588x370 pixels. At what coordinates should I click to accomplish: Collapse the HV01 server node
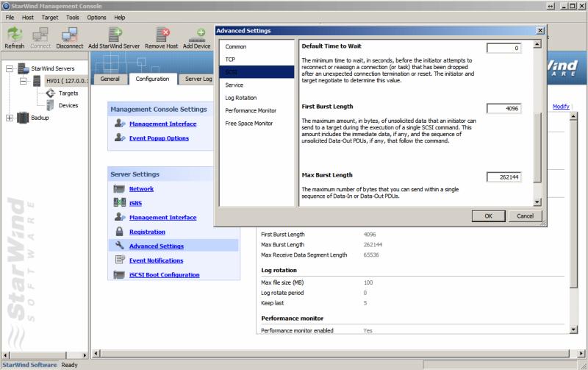pyautogui.click(x=24, y=81)
